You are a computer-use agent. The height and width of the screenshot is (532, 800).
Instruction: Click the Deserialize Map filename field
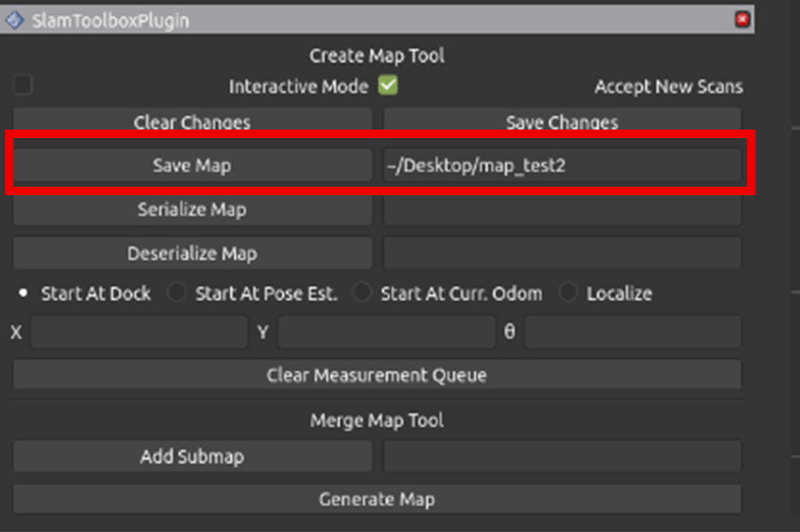pos(562,254)
